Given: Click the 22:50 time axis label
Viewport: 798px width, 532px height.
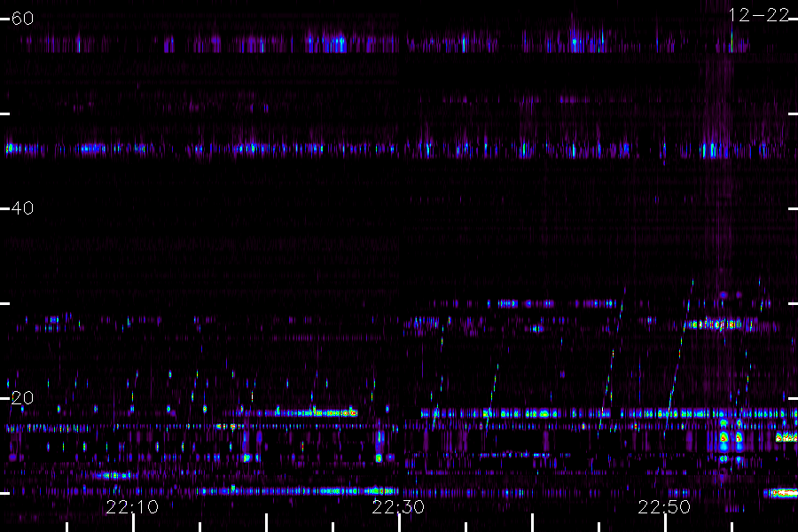Looking at the screenshot, I should [x=664, y=507].
